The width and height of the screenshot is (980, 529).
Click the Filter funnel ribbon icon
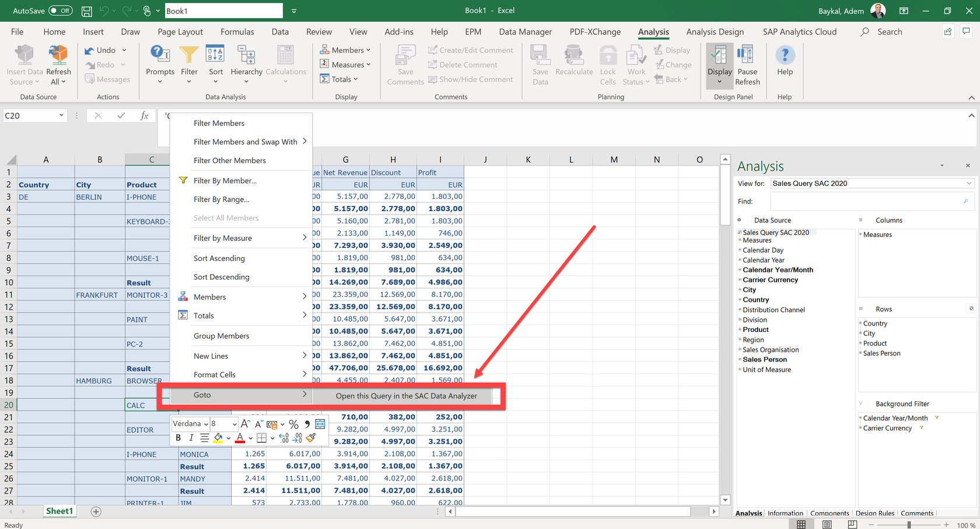click(x=189, y=55)
